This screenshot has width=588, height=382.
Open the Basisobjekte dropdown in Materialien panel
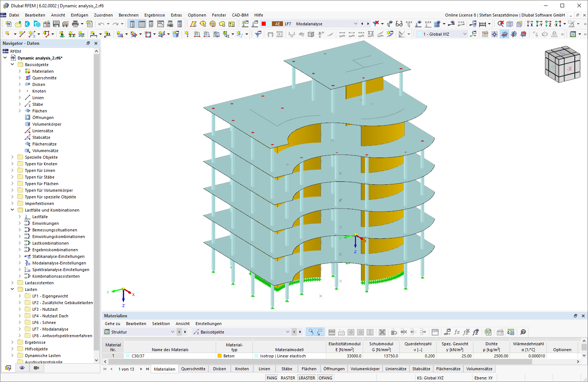click(x=288, y=332)
